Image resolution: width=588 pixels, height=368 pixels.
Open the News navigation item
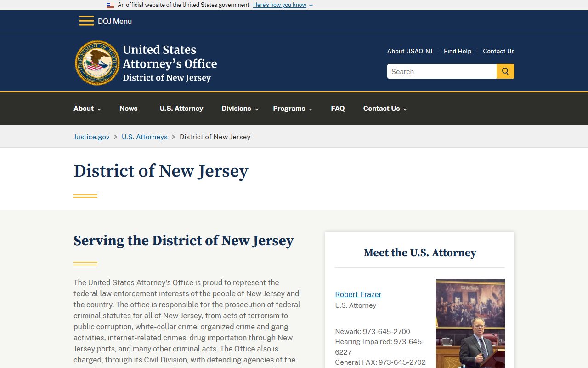click(129, 109)
